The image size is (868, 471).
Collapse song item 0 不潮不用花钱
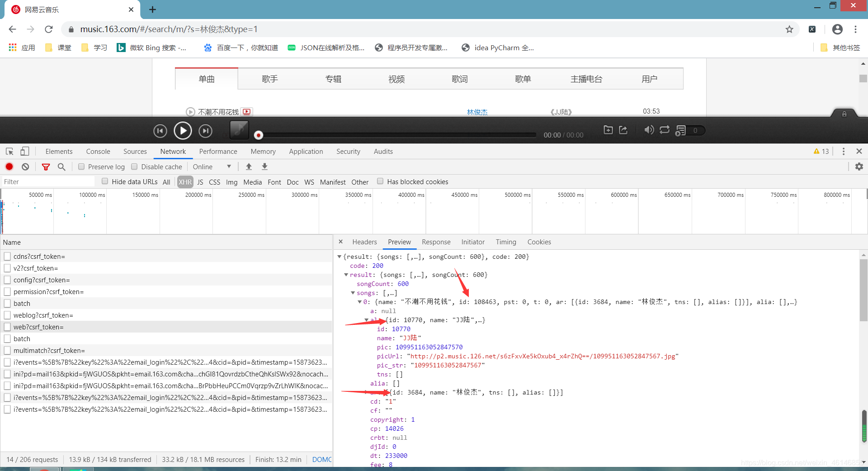point(359,302)
